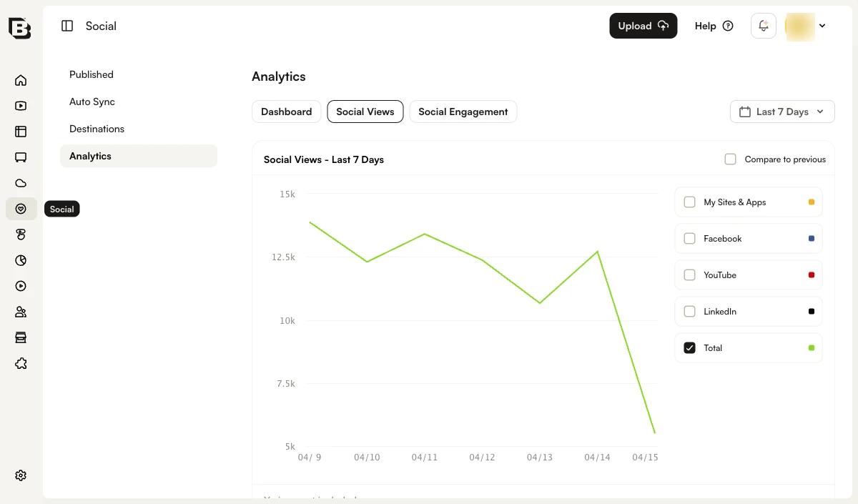Click the 04/11 x-axis label
The height and width of the screenshot is (504, 858).
click(425, 458)
